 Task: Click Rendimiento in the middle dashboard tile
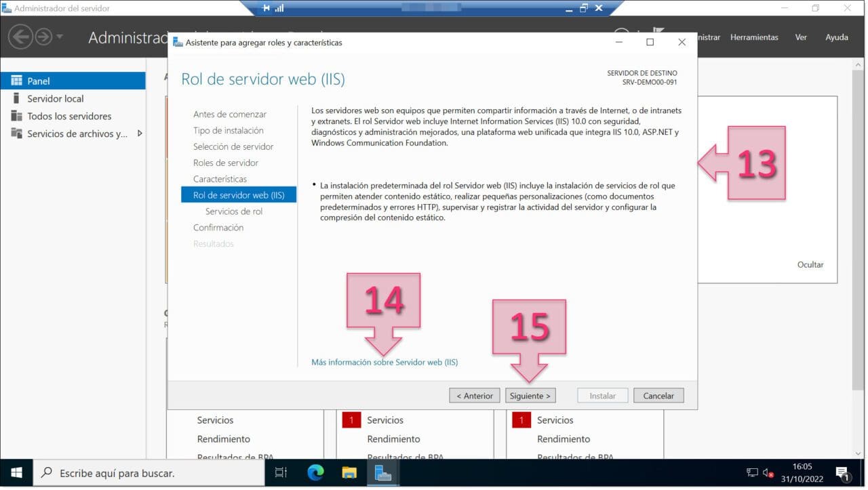click(x=393, y=439)
